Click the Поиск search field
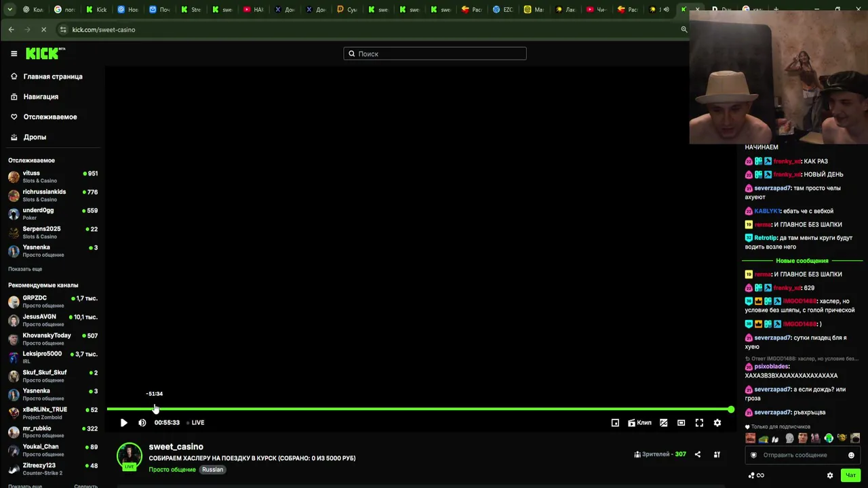Image resolution: width=868 pixels, height=488 pixels. coord(435,54)
